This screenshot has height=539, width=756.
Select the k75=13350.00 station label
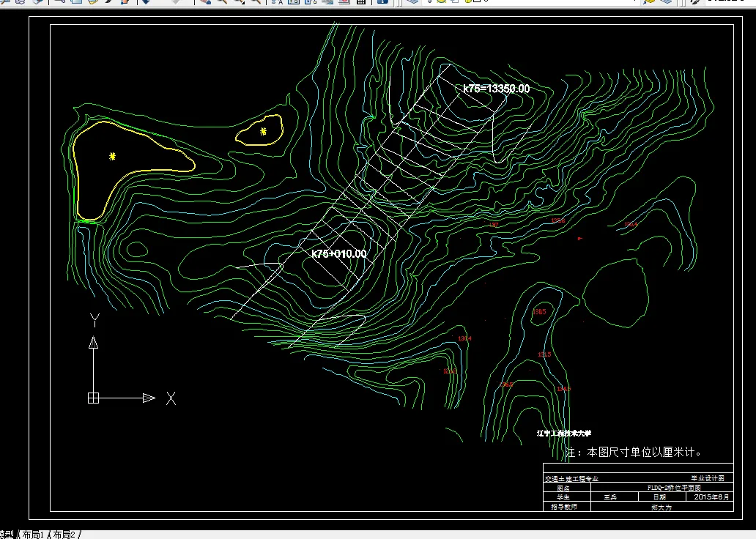coord(496,89)
